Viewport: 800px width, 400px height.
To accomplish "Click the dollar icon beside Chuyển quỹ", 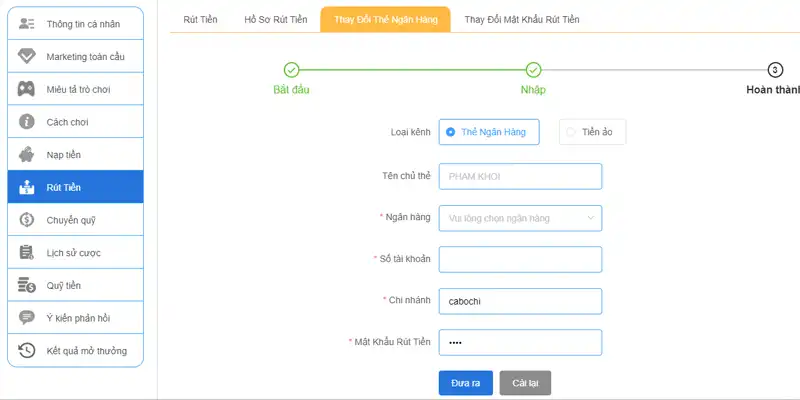I will (27, 219).
